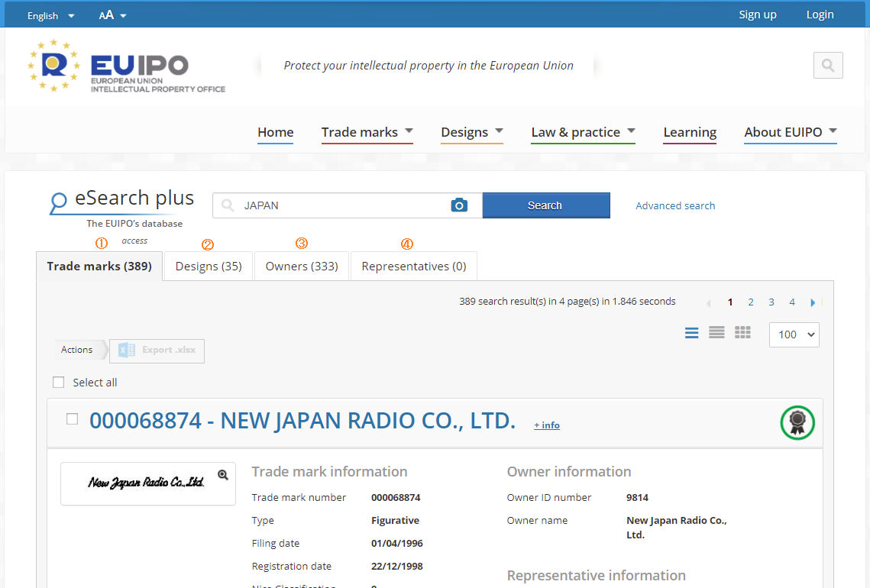Select the Trade marks (389) tab
870x588 pixels.
99,267
